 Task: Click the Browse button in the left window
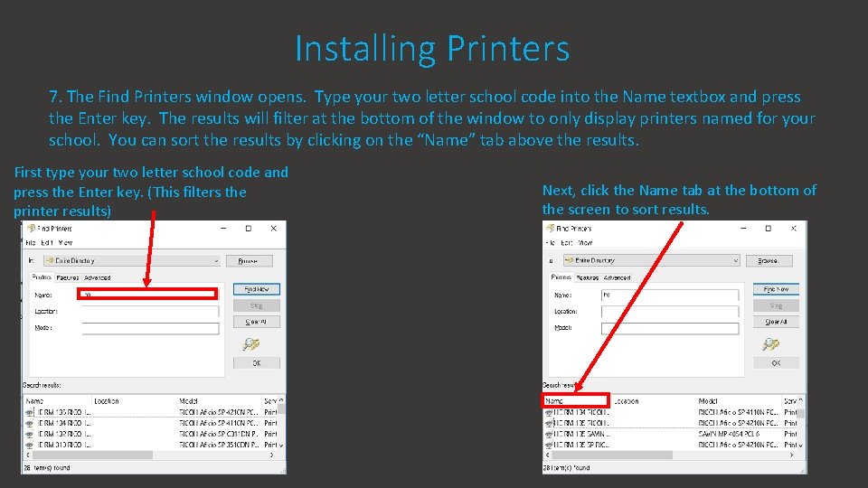pos(250,260)
